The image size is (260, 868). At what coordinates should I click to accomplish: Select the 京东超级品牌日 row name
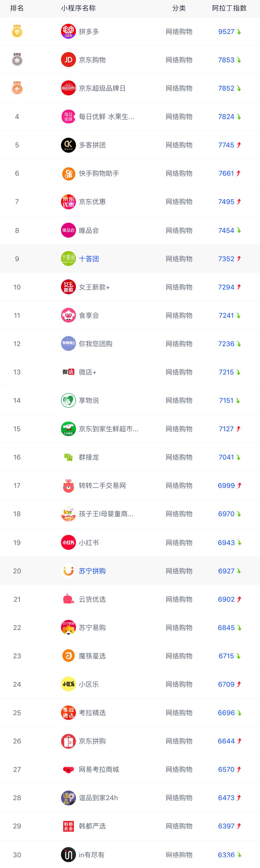[x=102, y=88]
